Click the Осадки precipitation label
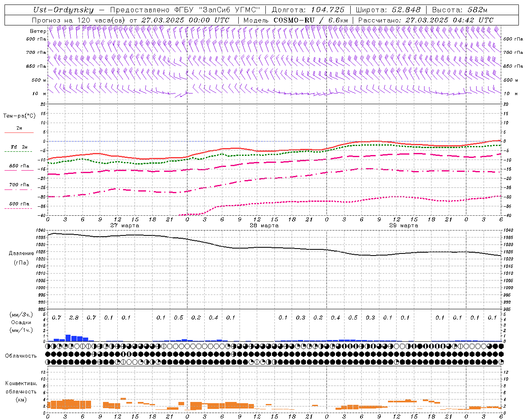 [21, 322]
